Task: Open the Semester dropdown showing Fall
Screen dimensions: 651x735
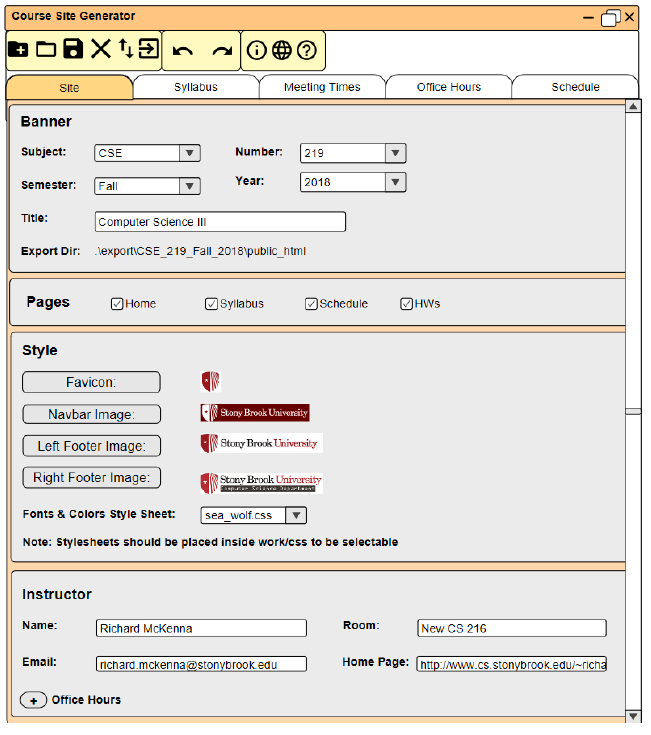Action: (x=147, y=187)
